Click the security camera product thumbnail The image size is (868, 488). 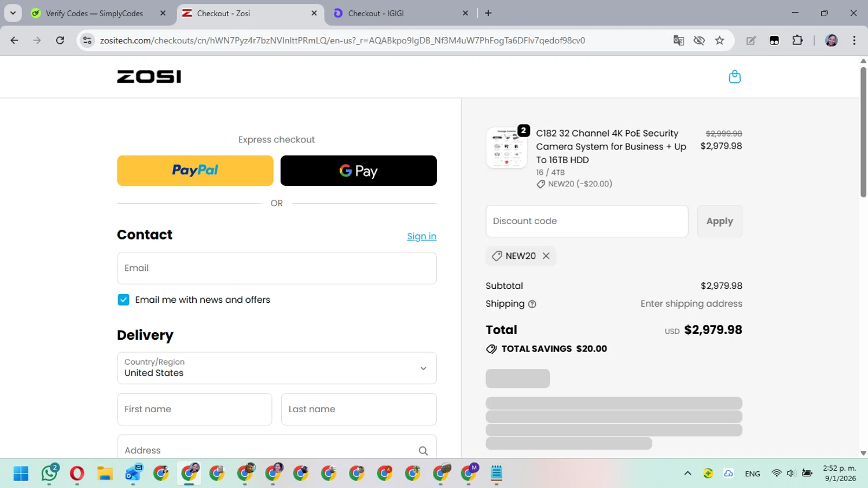[x=506, y=148]
